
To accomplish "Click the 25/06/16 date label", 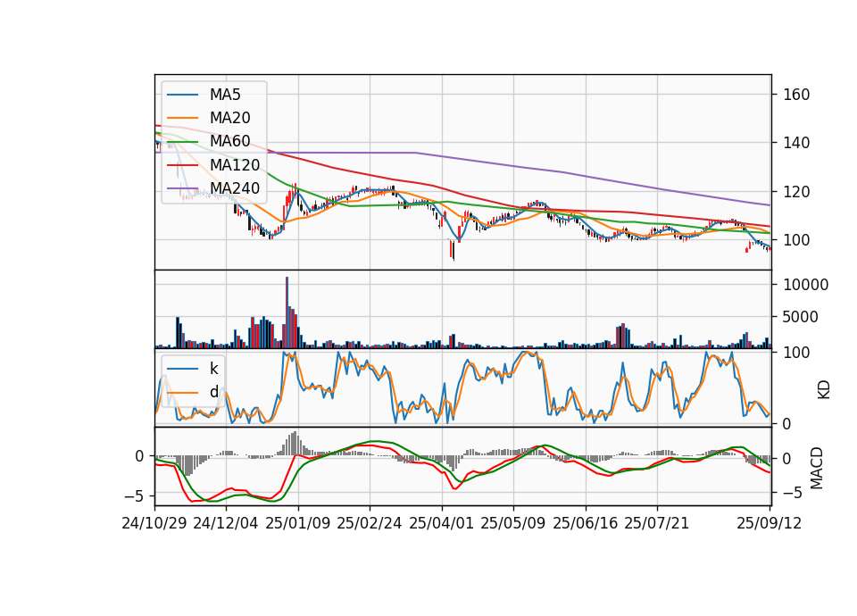I will point(586,523).
